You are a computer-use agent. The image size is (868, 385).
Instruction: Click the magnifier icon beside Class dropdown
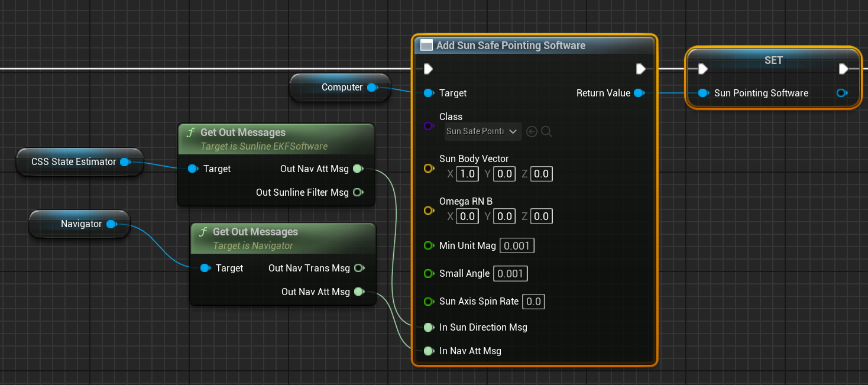pos(546,132)
